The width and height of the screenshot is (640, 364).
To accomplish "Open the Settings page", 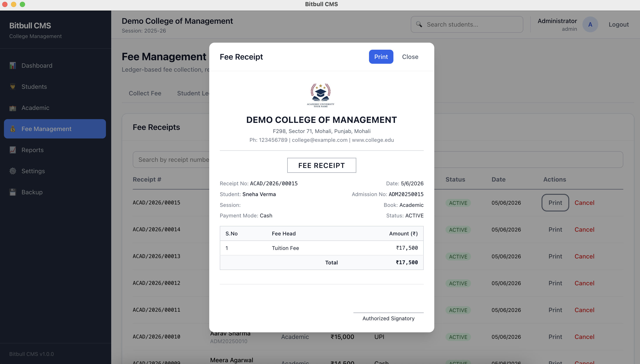I will pos(55,171).
